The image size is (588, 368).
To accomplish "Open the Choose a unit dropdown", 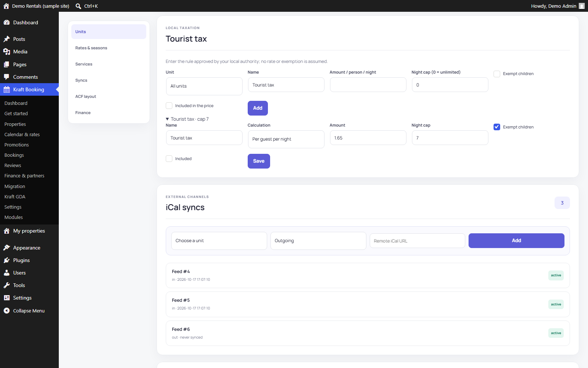I will (219, 241).
